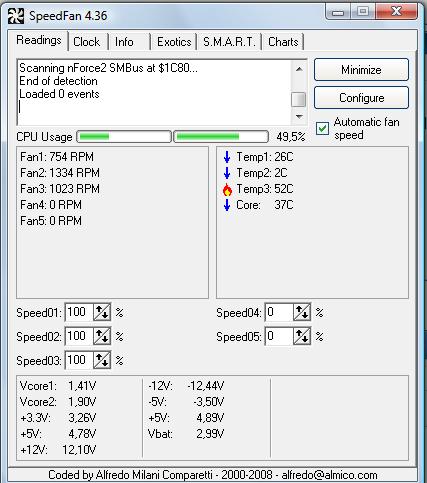
Task: Click the Speed02 up/down spinner
Action: (x=102, y=336)
